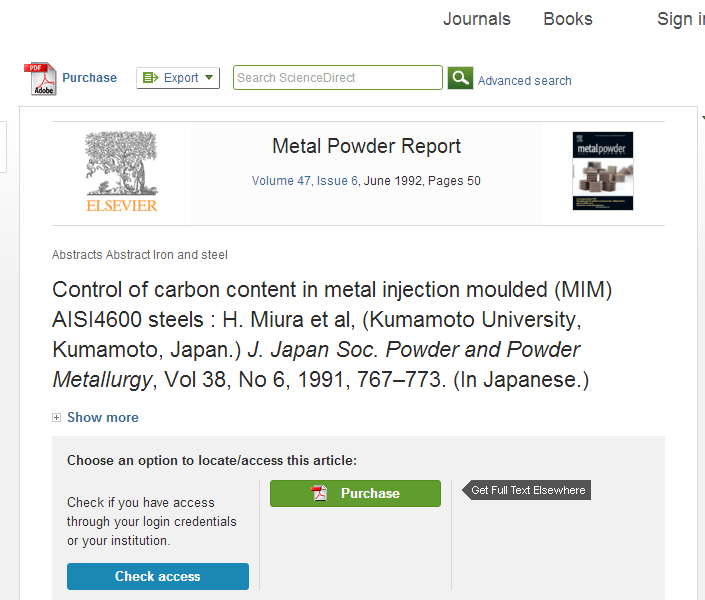Click the Purchase link next to PDF icon

tap(89, 78)
